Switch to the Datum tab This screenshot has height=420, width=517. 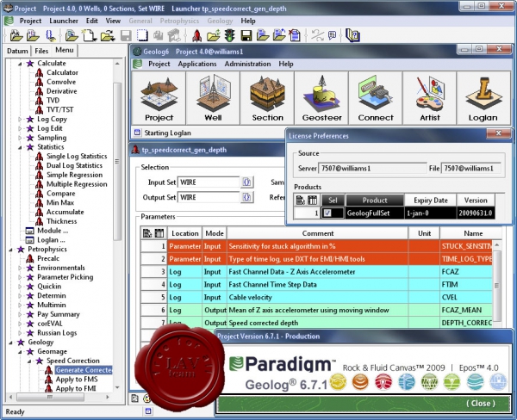pyautogui.click(x=17, y=51)
